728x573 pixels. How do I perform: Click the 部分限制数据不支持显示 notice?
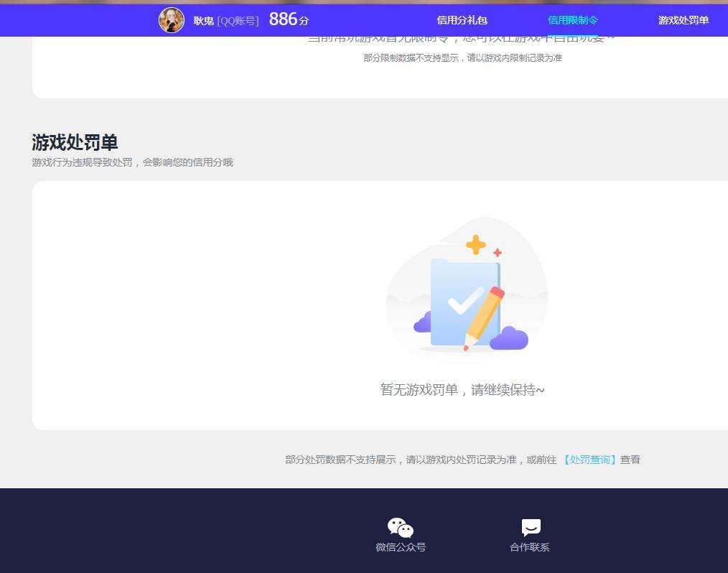pyautogui.click(x=462, y=57)
